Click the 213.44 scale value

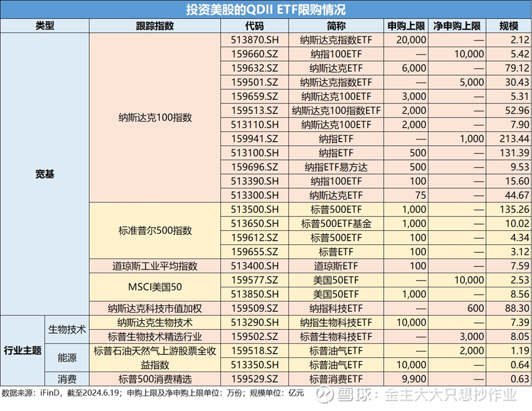point(514,139)
